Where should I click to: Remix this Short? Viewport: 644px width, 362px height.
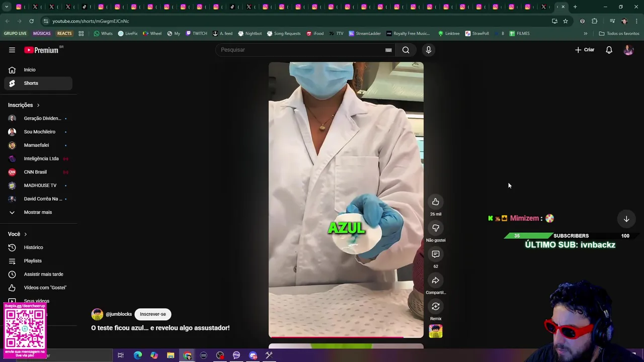[x=436, y=307]
